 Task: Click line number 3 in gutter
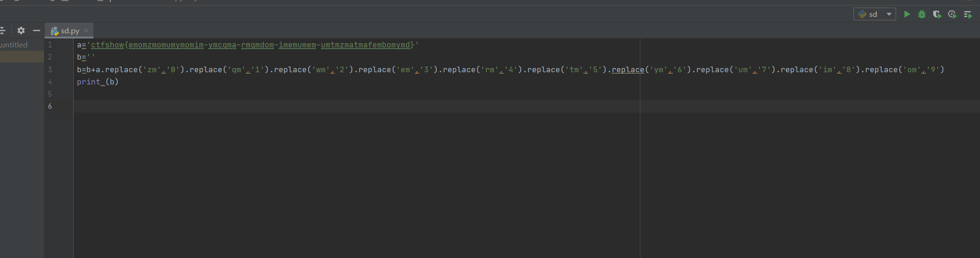50,69
